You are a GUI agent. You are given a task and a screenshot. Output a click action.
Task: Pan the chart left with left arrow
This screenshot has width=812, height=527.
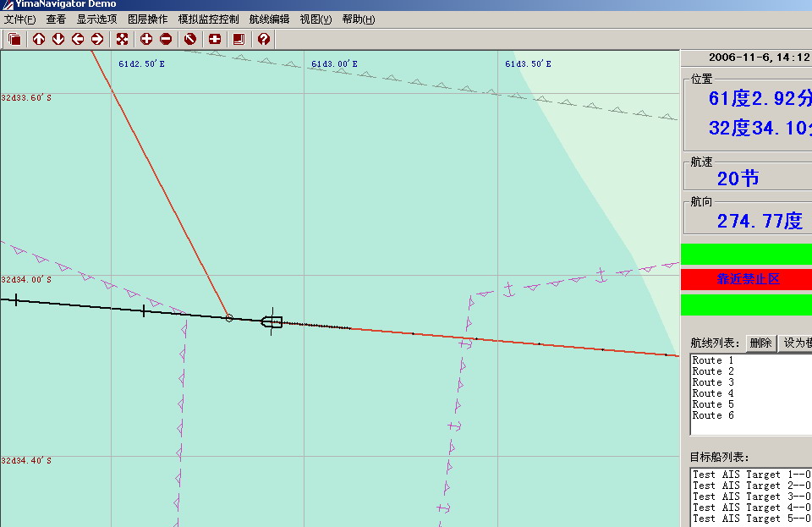78,39
